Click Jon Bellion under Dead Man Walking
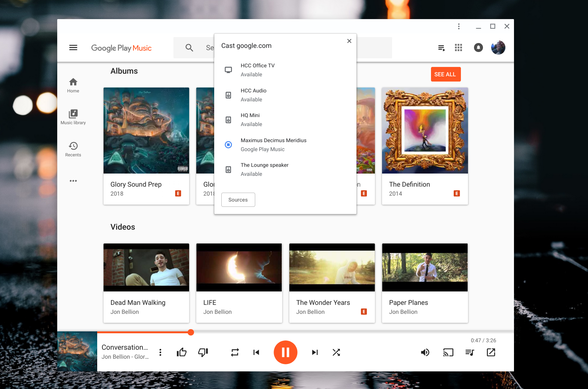 coord(124,312)
